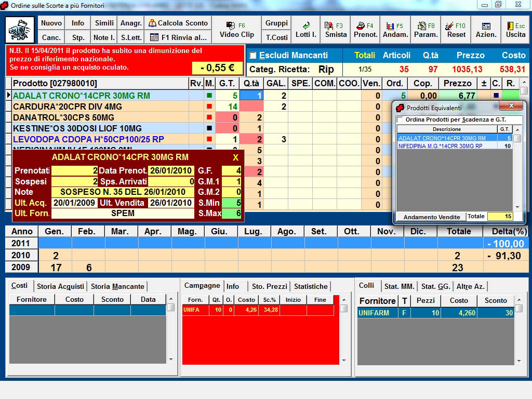The width and height of the screenshot is (532, 399).
Task: Switch to the Storia Acquisti tab
Action: click(x=60, y=286)
